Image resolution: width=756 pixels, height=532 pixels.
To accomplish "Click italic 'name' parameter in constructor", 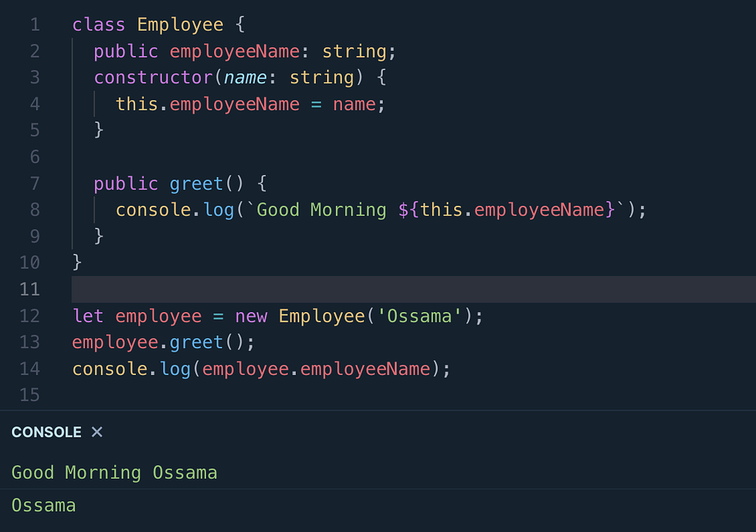I will [x=245, y=77].
